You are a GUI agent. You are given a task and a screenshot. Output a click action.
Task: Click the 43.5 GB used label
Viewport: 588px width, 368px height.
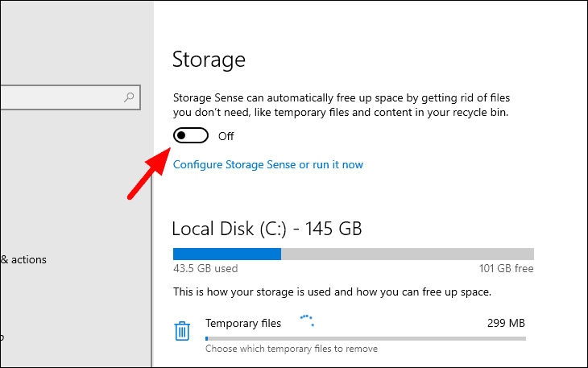tap(205, 269)
